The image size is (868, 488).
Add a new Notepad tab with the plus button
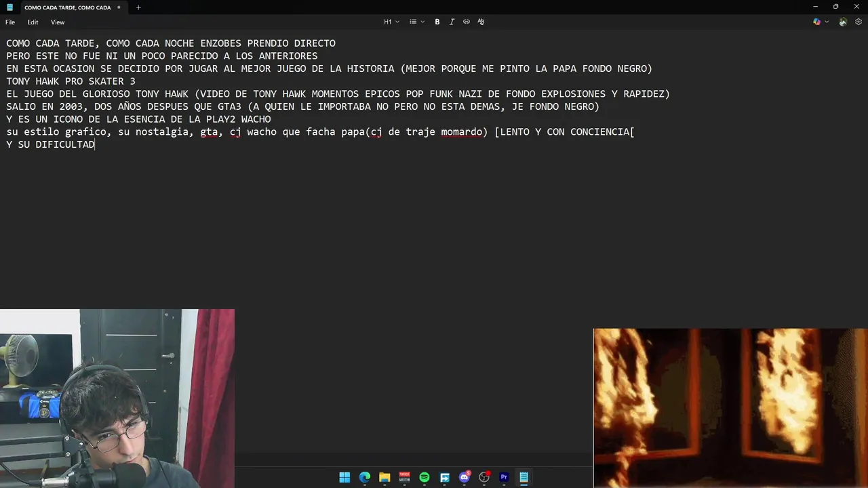(138, 7)
